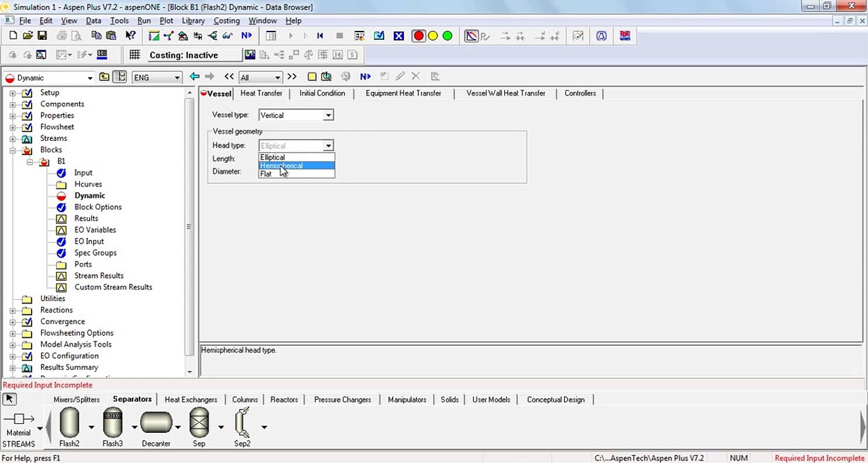Viewport: 868px width, 463px height.
Task: Expand the Convergence folder node
Action: 12,322
